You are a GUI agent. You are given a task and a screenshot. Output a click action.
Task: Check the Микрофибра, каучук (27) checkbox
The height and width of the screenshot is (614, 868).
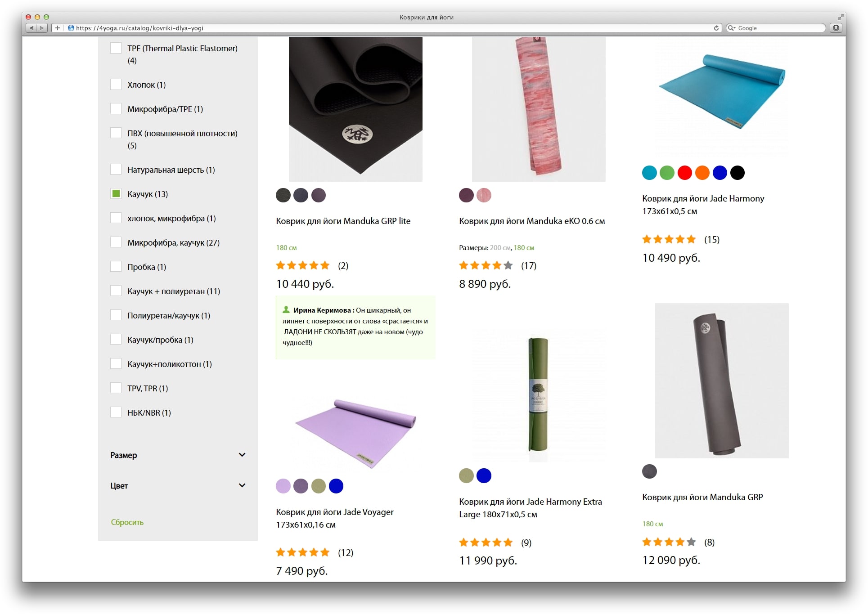(116, 242)
